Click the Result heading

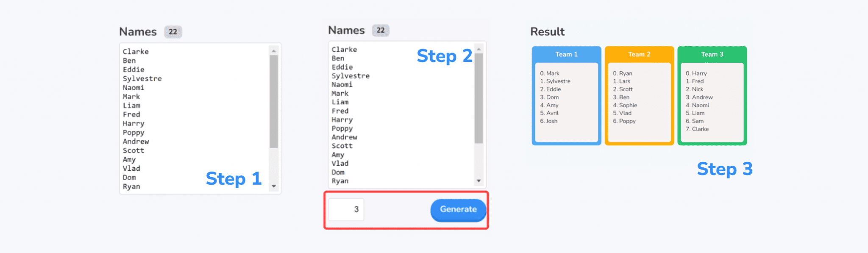coord(547,32)
